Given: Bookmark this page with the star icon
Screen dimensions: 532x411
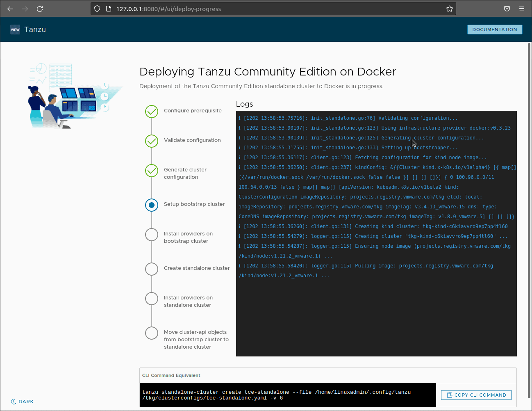Looking at the screenshot, I should (450, 9).
